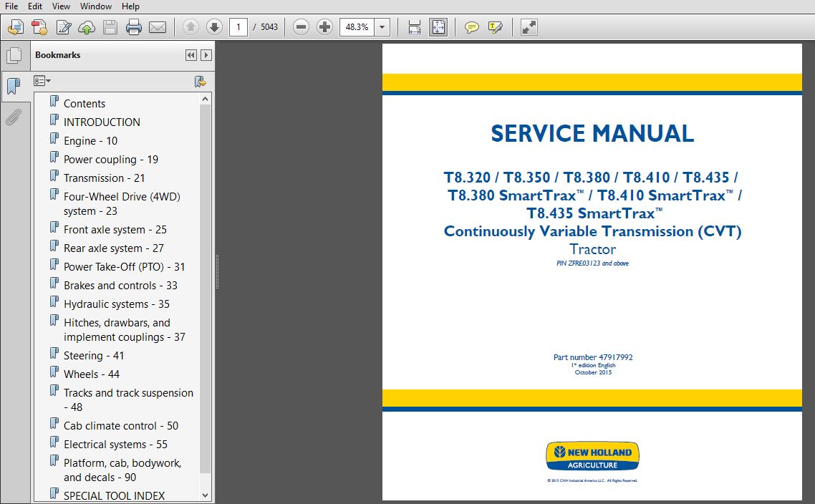Open Hydraulic systems - 35 bookmark
815x504 pixels.
click(117, 304)
